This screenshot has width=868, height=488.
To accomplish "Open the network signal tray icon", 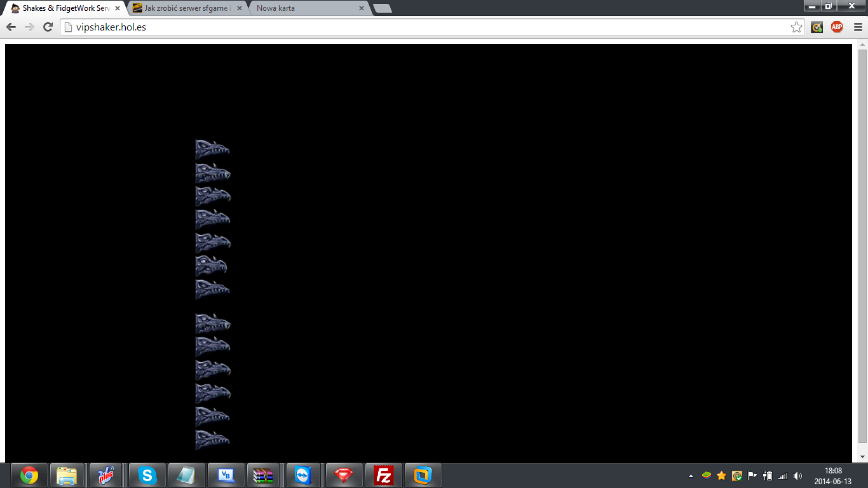I will pos(783,475).
